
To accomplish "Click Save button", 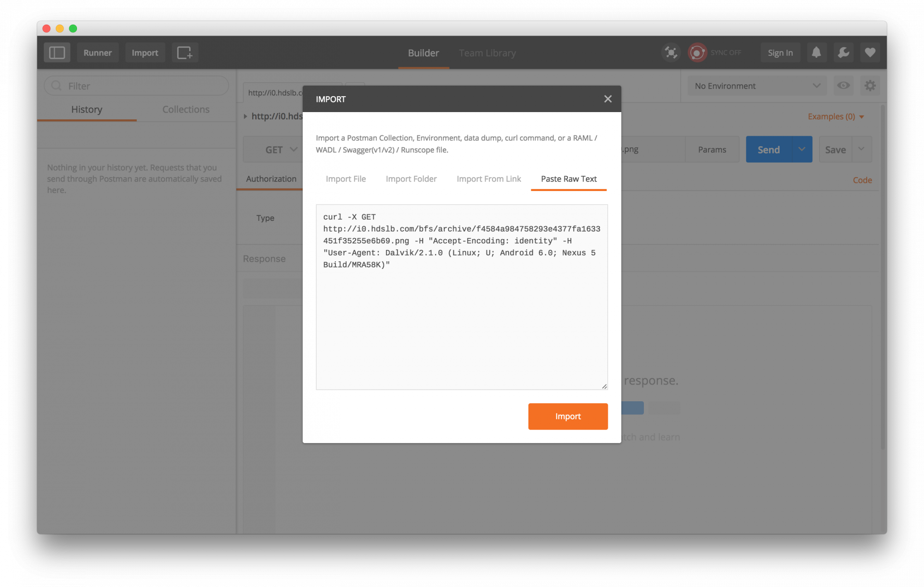I will point(835,150).
